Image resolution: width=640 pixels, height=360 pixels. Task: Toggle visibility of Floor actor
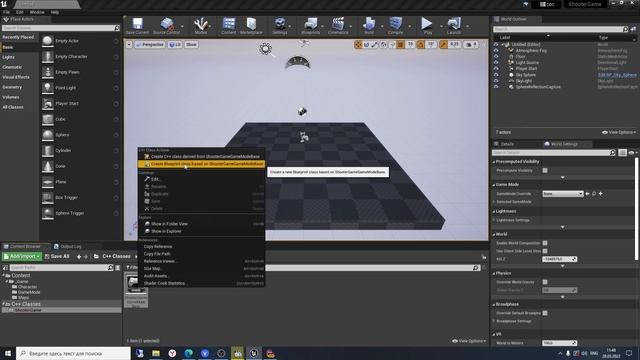click(496, 57)
